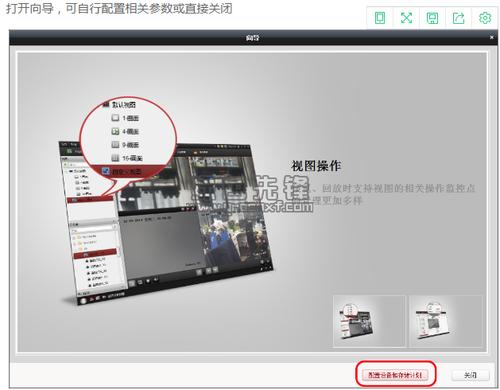Select the first wizard slide thumbnail
The image size is (500, 390).
tap(369, 321)
